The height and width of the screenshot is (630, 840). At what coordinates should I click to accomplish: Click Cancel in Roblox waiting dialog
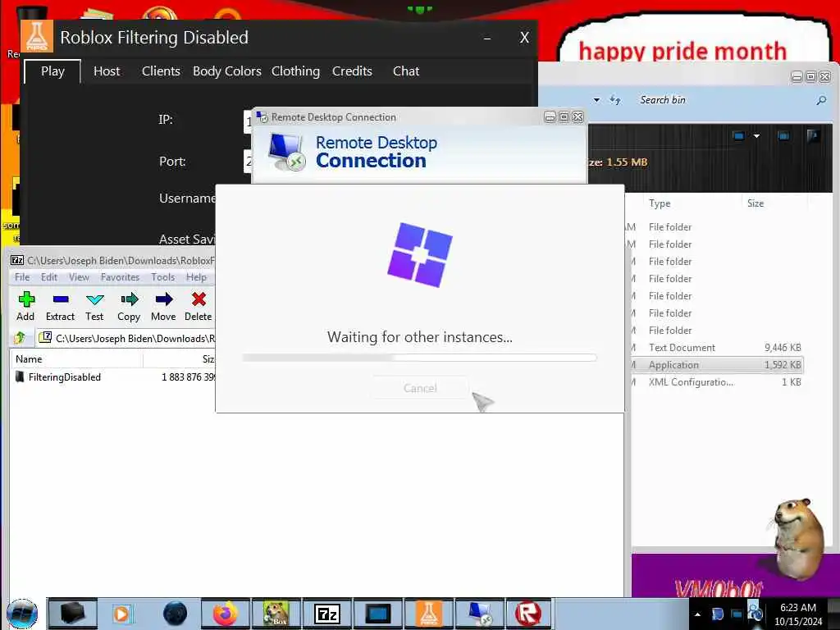coord(420,388)
